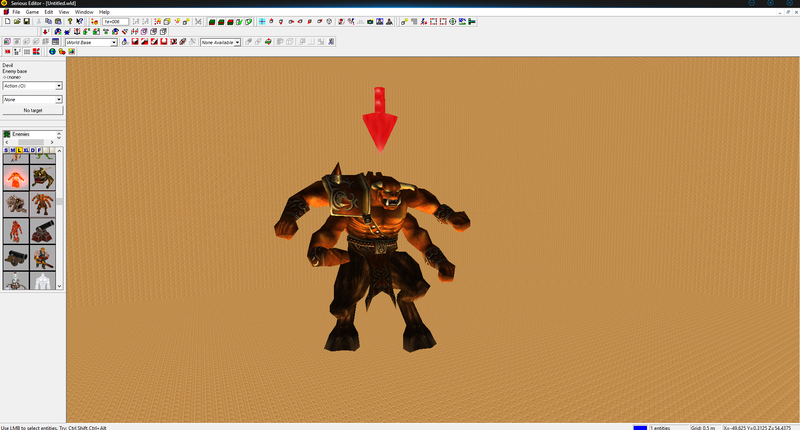Click the blue color box in the status bar

640,427
